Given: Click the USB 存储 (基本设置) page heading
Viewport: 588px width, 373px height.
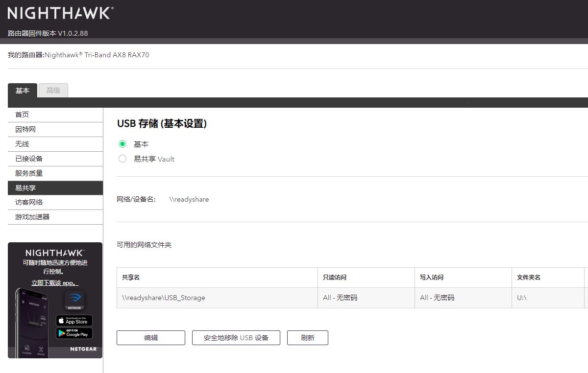Looking at the screenshot, I should click(162, 124).
